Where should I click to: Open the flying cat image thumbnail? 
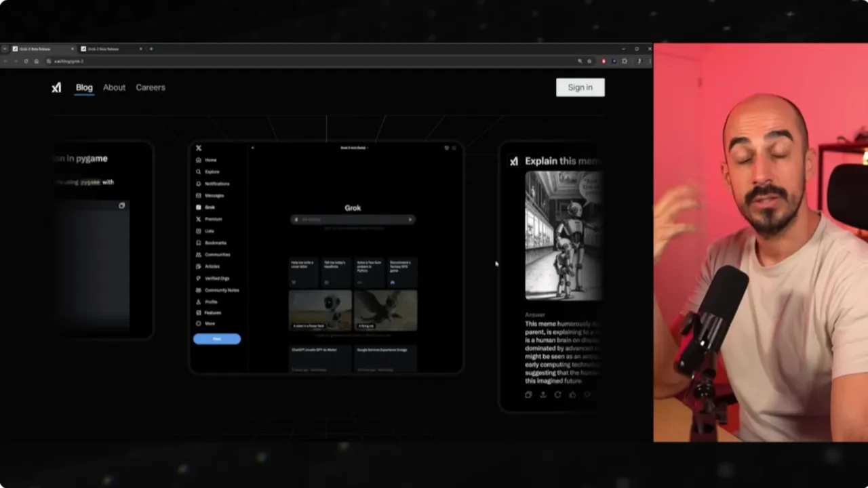(386, 310)
